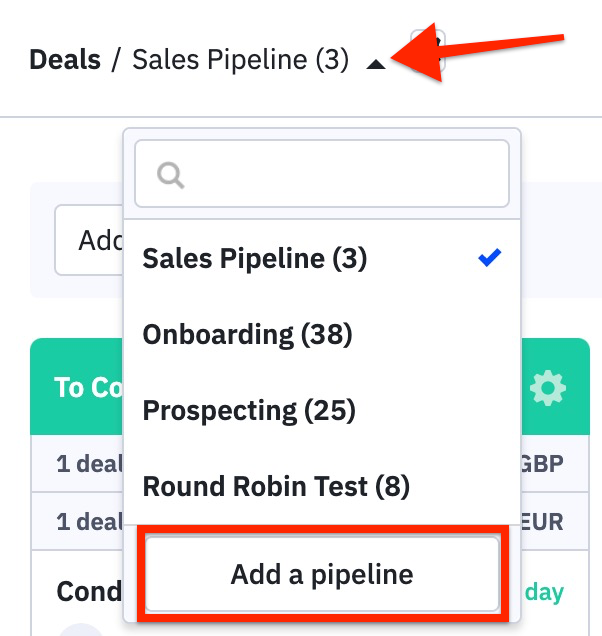Click the Add a pipeline button

322,574
